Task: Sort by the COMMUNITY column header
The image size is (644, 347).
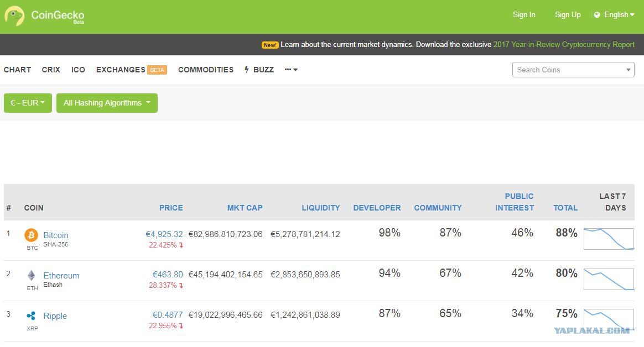Action: (438, 208)
